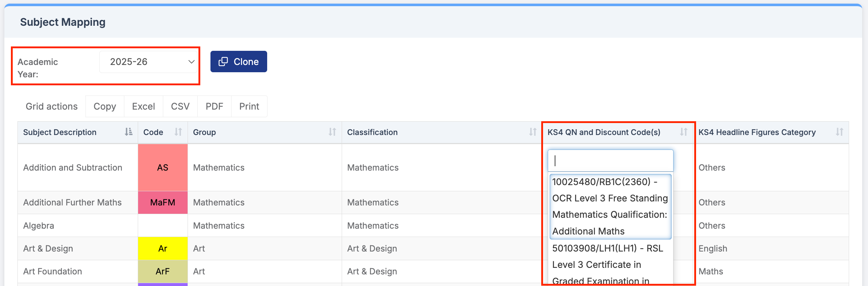Click the MaFM code color cell
Screen dimensions: 868x286
click(x=163, y=203)
